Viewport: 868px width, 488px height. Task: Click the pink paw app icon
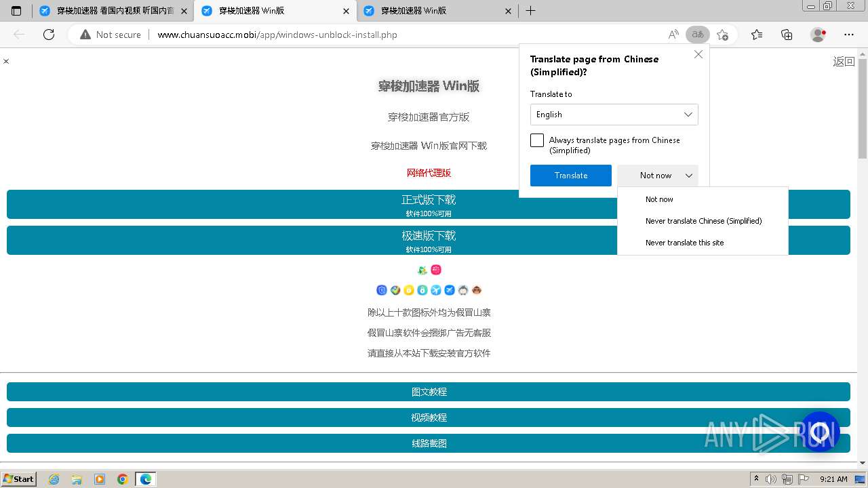[436, 270]
